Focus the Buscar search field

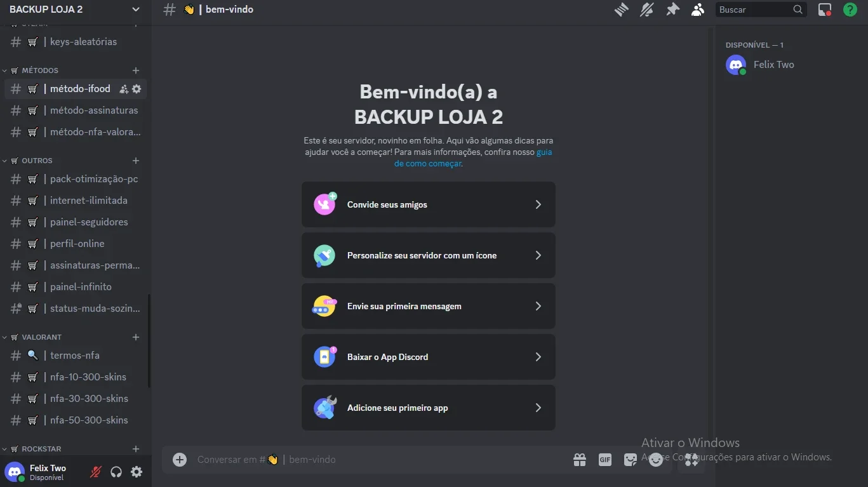(x=761, y=10)
